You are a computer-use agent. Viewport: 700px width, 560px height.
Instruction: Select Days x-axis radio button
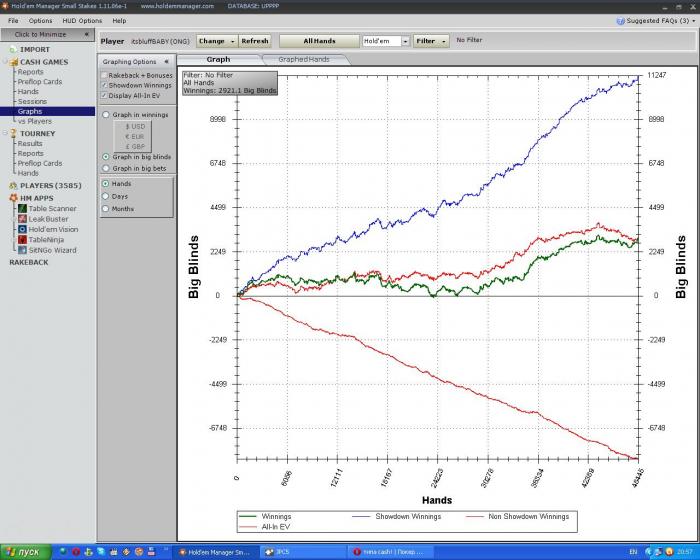[x=106, y=196]
